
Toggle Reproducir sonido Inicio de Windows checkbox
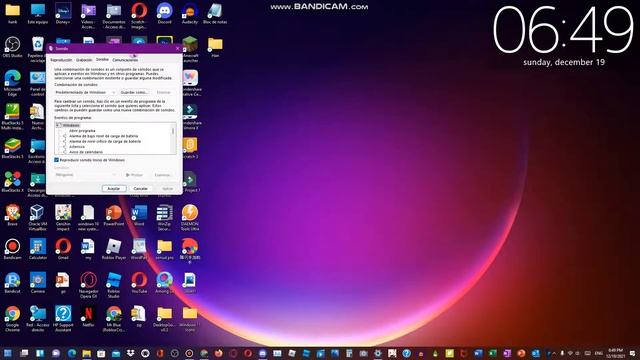(x=57, y=160)
